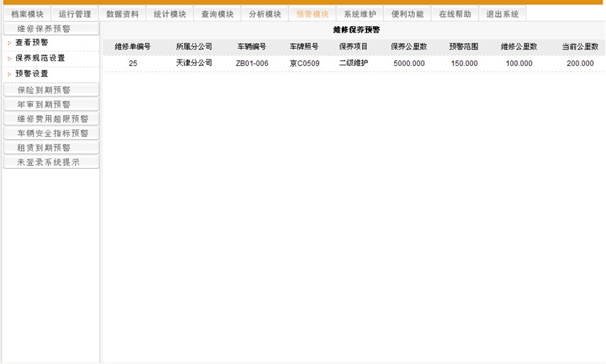Go to the 查询模块 tab
The image size is (606, 364).
tap(217, 14)
